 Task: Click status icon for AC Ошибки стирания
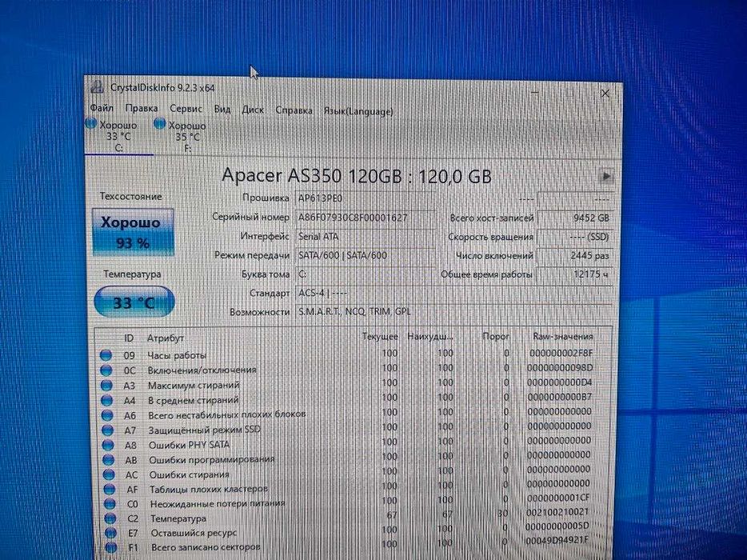[x=110, y=474]
